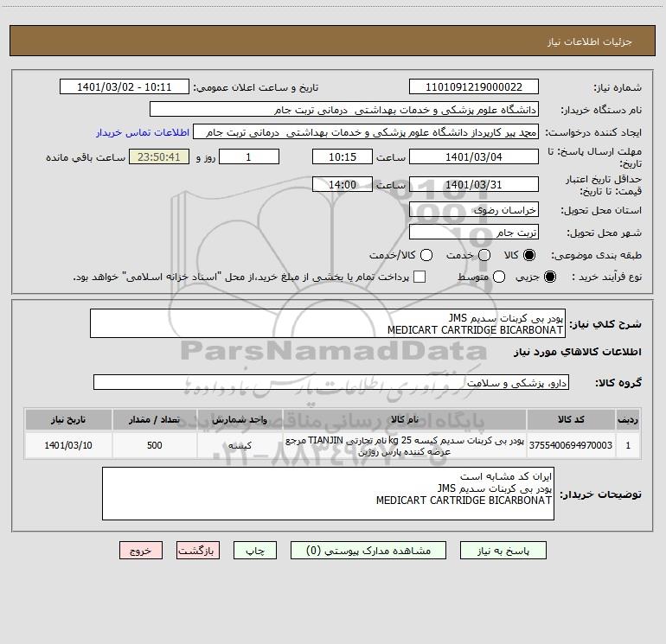Click the مشاهده مدارک پیوستی (0) button
This screenshot has height=644, width=666.
pos(368,551)
